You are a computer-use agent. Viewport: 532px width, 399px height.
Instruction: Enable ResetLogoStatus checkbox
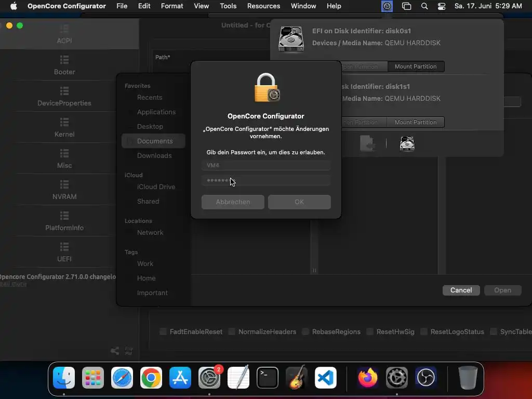(x=424, y=331)
